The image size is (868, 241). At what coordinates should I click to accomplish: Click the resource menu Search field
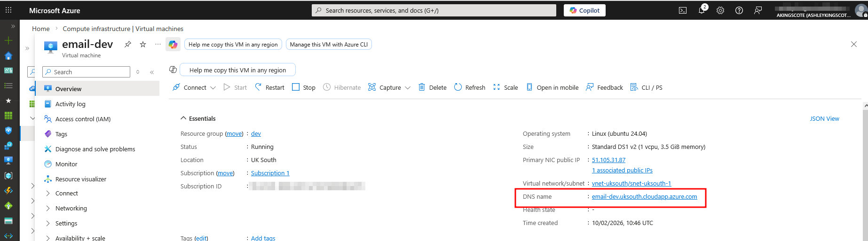click(87, 72)
